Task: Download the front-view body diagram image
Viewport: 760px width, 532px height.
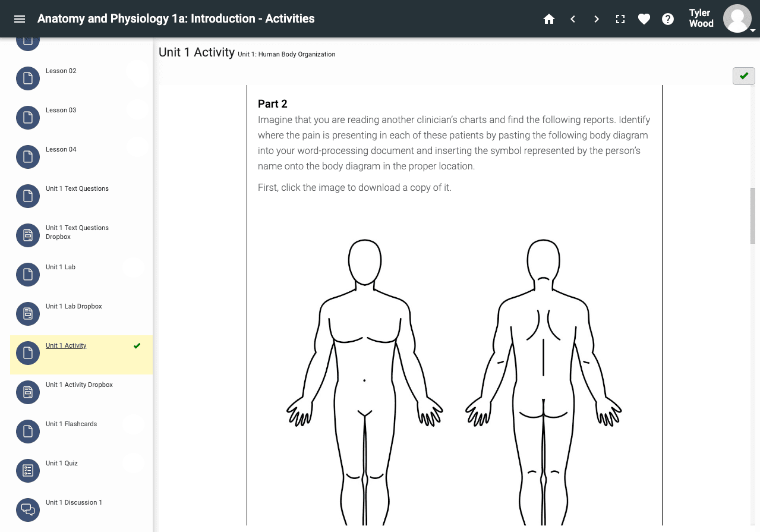Action: tap(364, 380)
